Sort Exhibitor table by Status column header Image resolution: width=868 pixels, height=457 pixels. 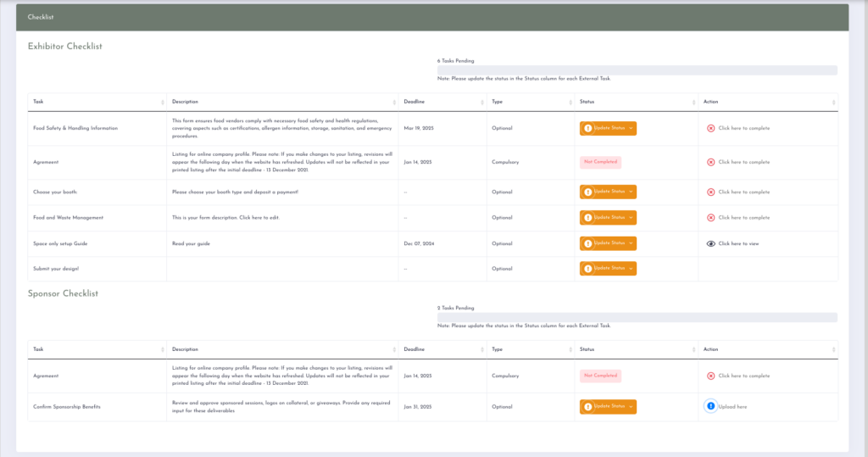(x=587, y=102)
